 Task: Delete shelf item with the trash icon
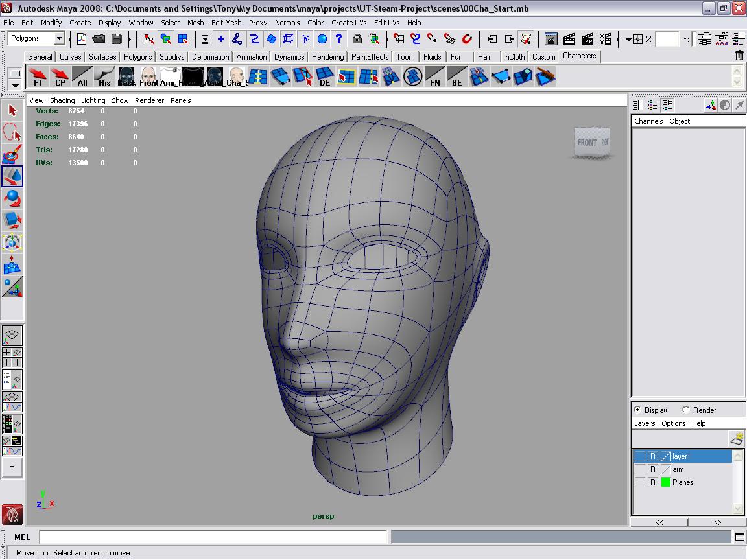tap(739, 56)
